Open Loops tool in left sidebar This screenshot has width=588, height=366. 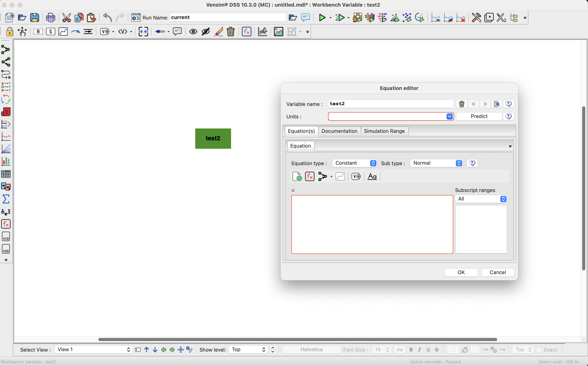point(6,99)
